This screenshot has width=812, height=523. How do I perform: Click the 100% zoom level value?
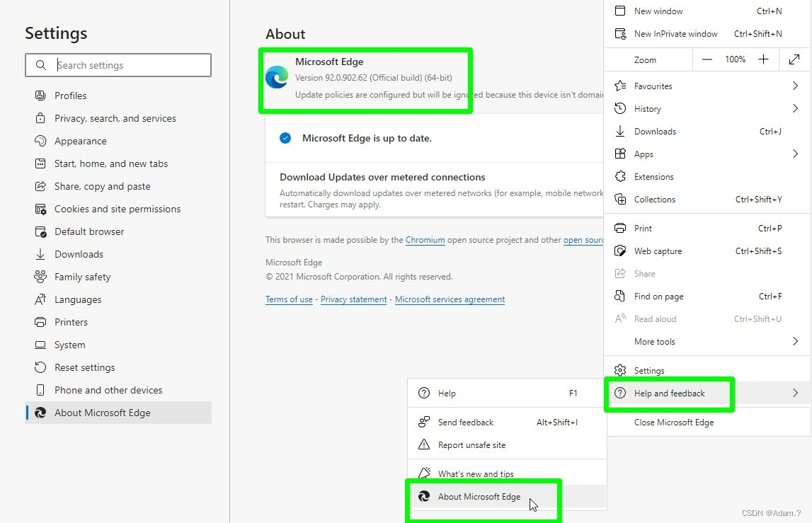735,59
